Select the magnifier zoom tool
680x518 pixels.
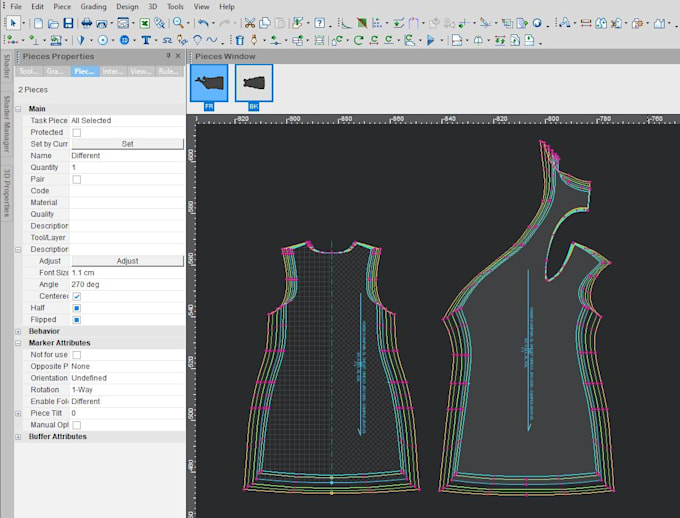click(178, 23)
